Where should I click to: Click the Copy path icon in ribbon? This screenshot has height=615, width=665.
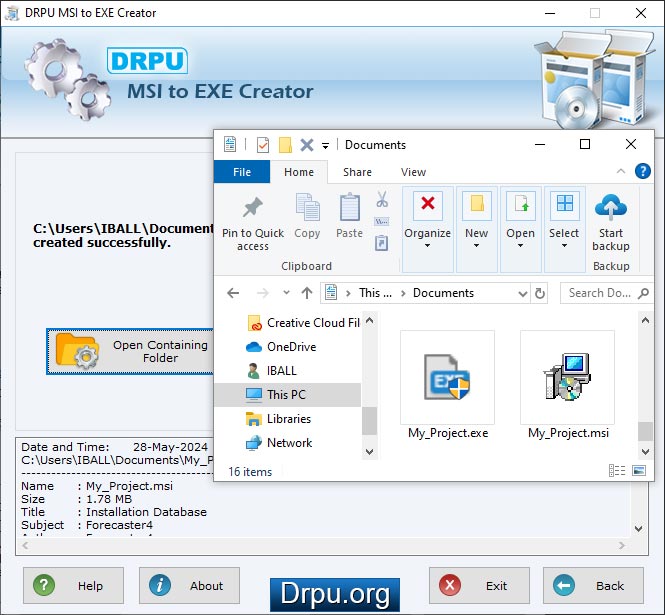coord(382,221)
